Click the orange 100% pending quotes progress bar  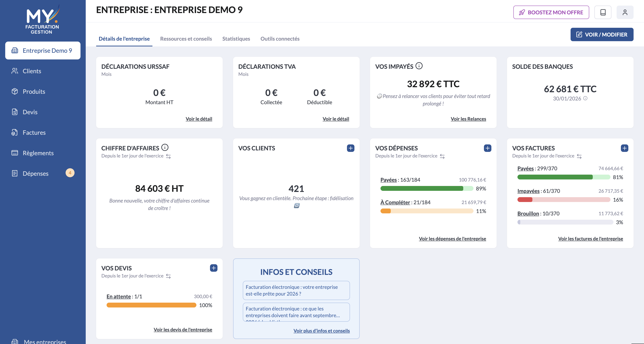(x=151, y=305)
